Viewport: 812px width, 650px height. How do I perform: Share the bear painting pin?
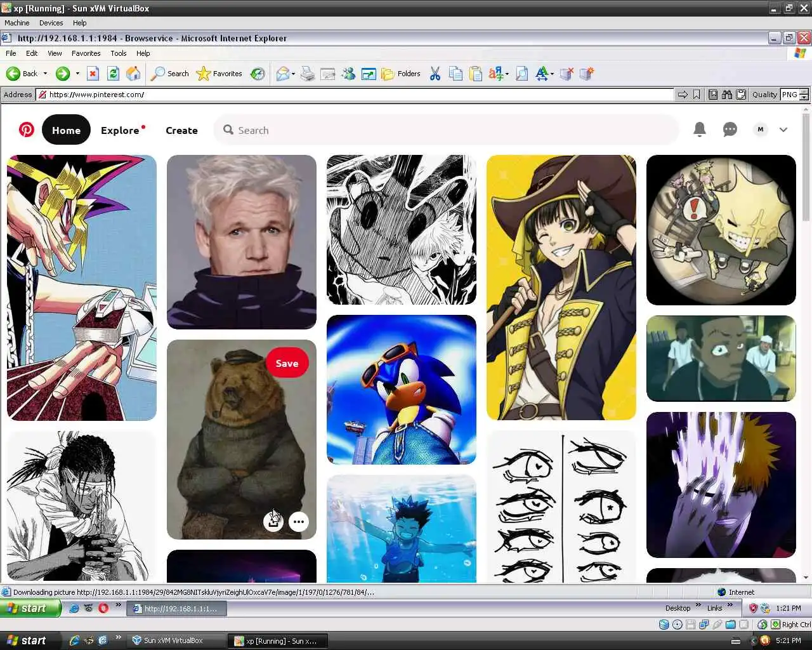[273, 522]
